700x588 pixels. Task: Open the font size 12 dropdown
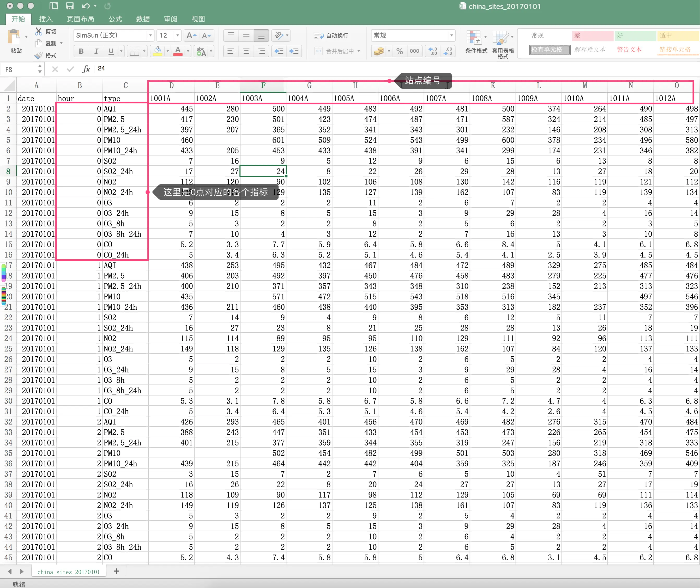(x=178, y=35)
